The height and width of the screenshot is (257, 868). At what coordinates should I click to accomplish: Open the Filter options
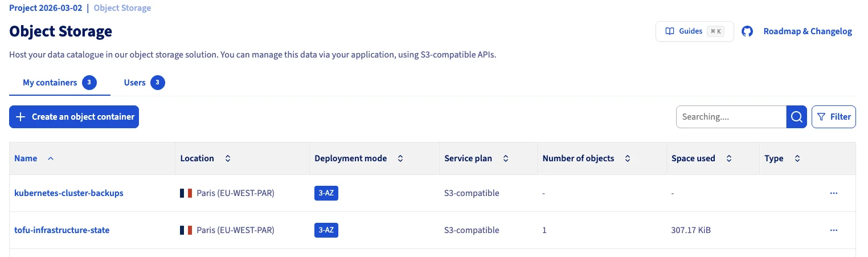click(834, 117)
